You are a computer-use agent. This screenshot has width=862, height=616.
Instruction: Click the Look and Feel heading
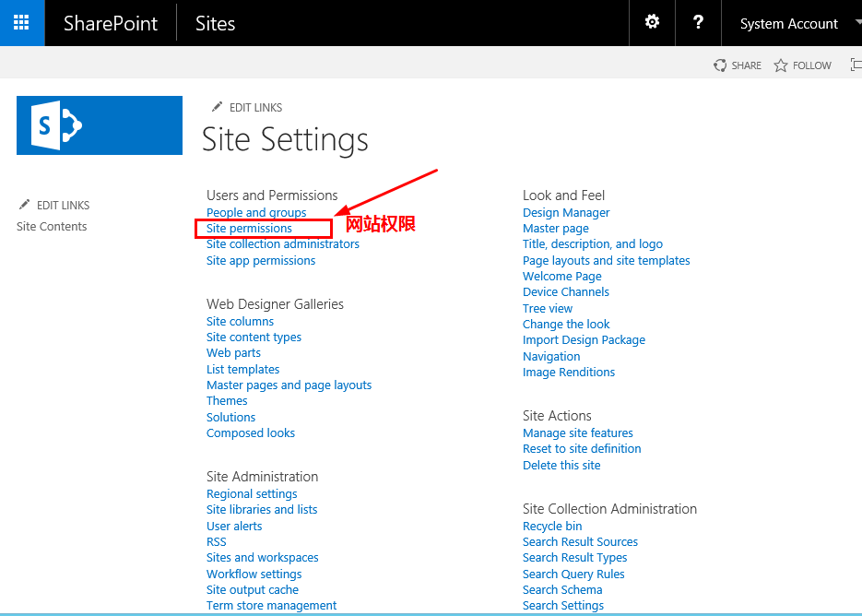click(x=563, y=195)
